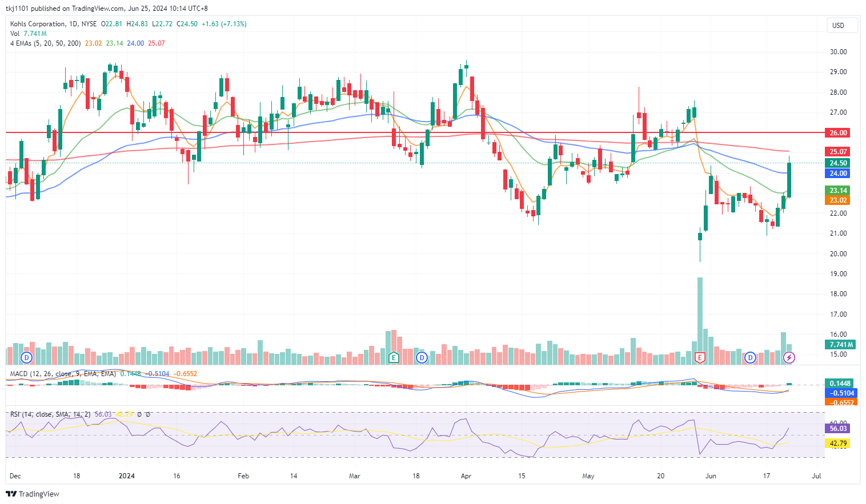Click the 22.00 price axis label
Viewport: 866px width, 504px height.
click(x=838, y=213)
